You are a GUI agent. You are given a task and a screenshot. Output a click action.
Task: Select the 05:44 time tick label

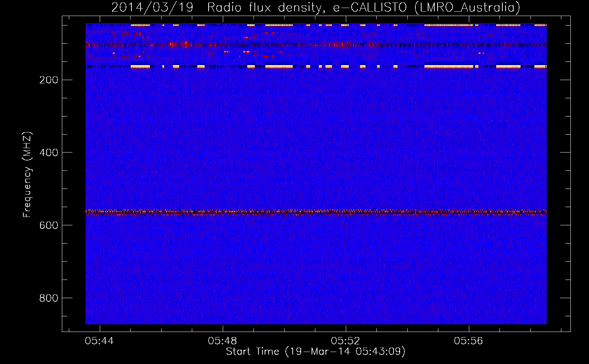99,341
